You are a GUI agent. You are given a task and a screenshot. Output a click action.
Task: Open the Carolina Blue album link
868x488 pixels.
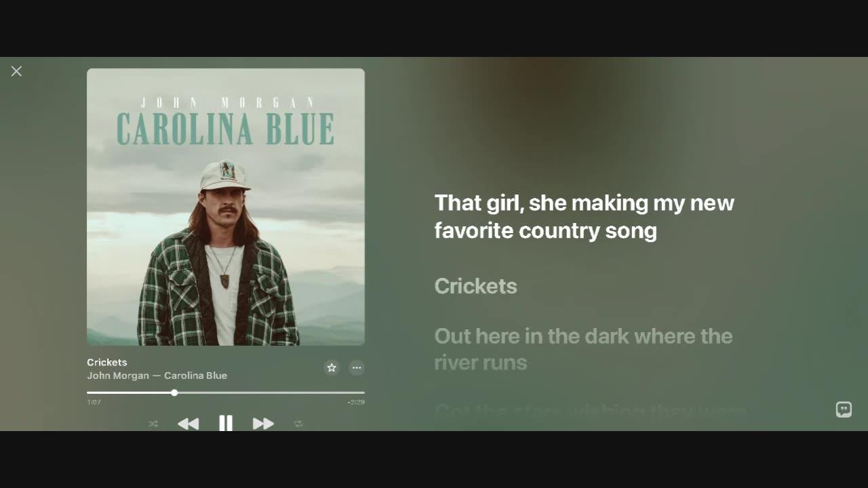point(195,375)
